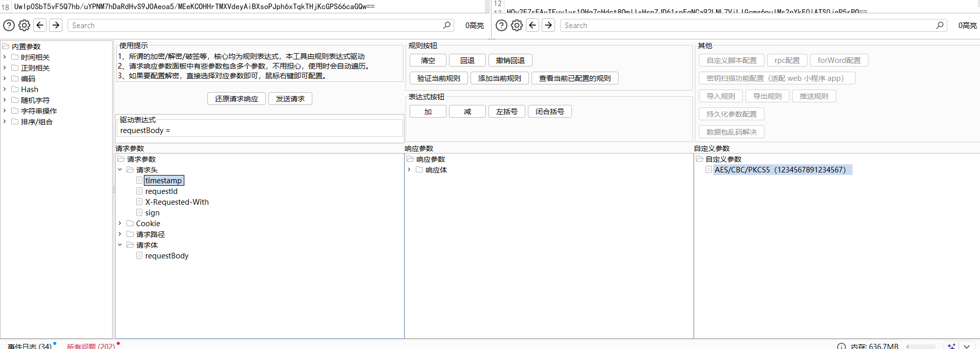This screenshot has height=349, width=980.
Task: Click into the right Search input field
Action: click(753, 25)
